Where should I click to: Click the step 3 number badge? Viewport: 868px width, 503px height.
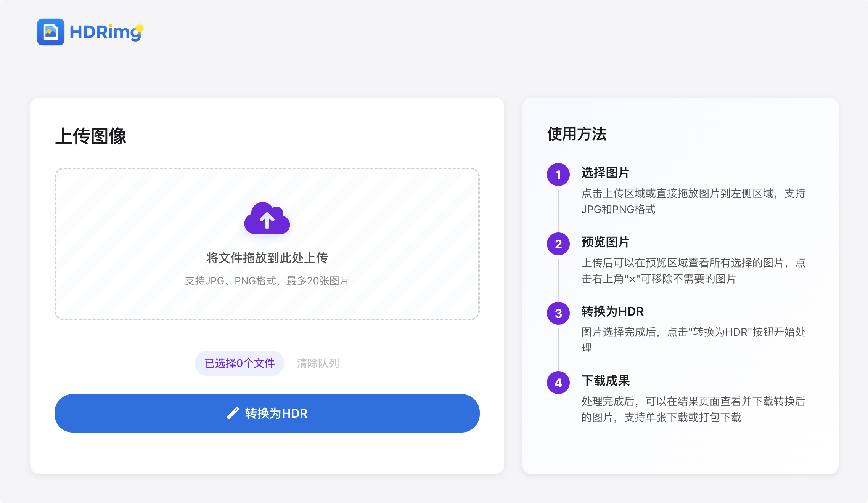point(558,313)
